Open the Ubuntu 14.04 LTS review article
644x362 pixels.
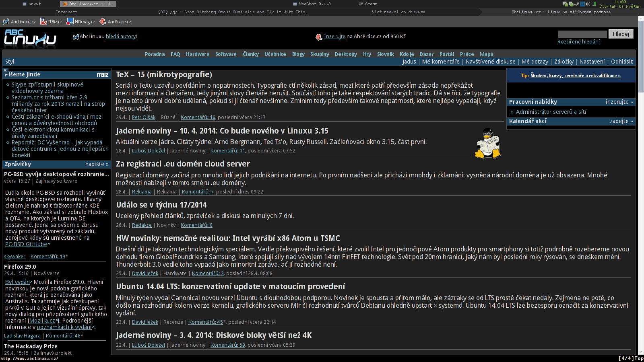[230, 287]
